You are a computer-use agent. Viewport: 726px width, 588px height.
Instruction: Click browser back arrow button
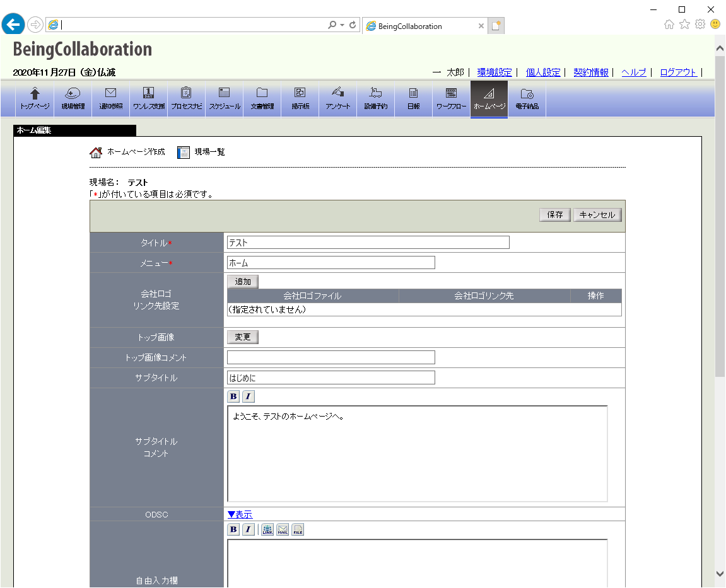tap(13, 24)
